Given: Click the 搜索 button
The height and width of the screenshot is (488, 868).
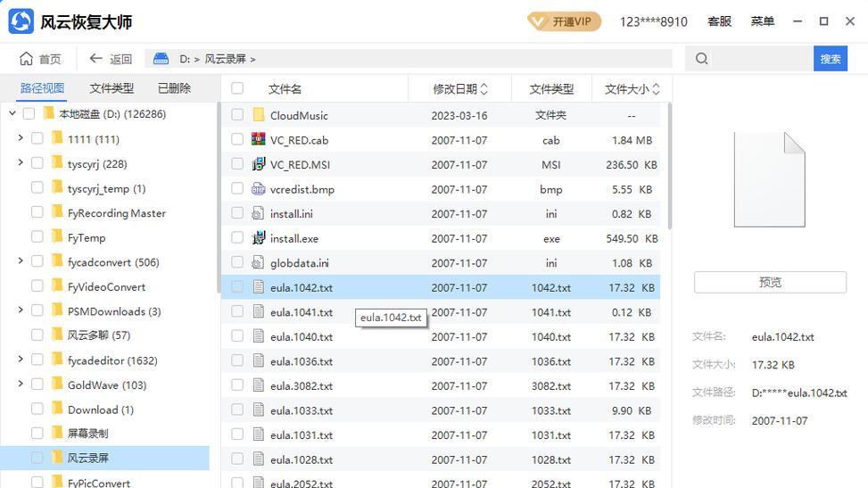Looking at the screenshot, I should pyautogui.click(x=831, y=59).
